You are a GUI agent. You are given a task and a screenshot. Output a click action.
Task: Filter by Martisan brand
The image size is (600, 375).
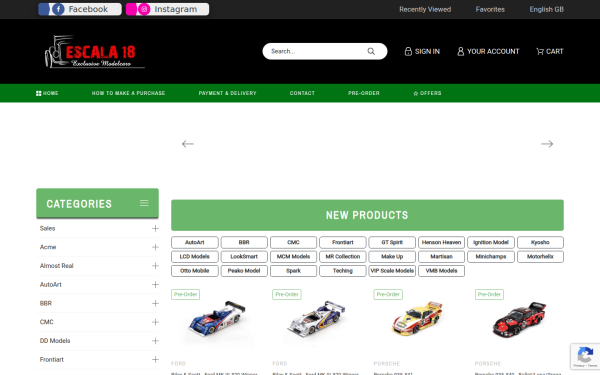click(x=442, y=257)
